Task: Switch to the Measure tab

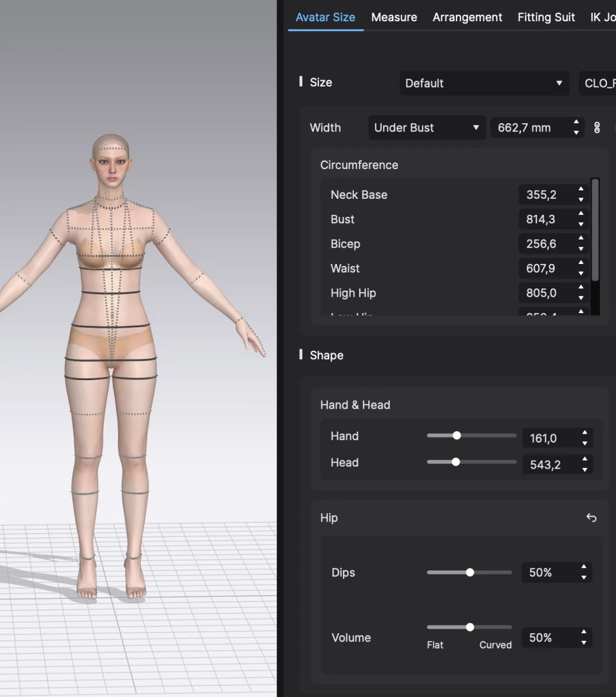Action: click(394, 17)
